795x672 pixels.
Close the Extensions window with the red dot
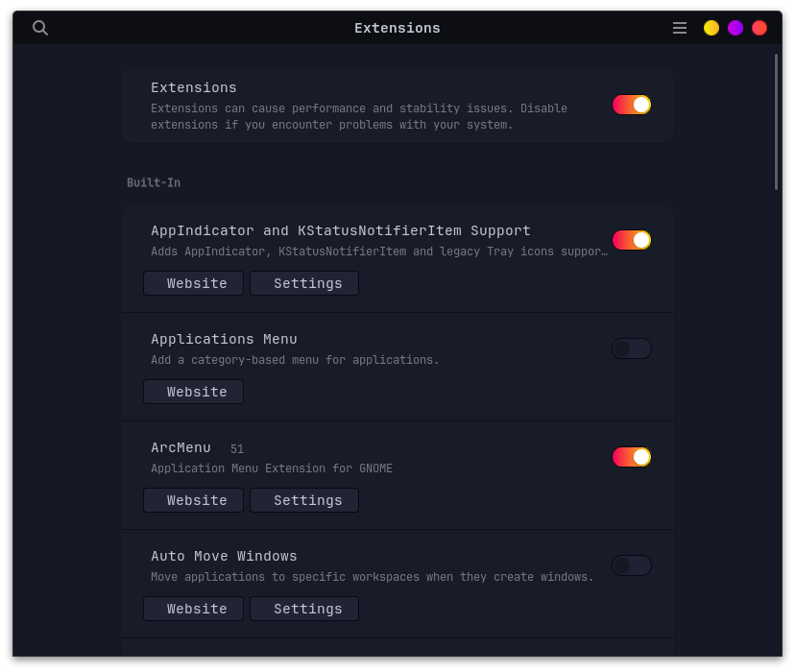point(759,28)
